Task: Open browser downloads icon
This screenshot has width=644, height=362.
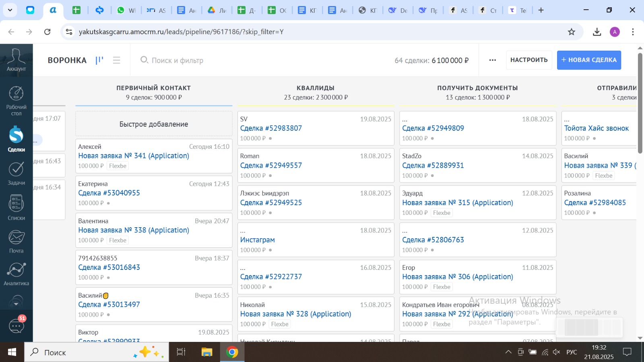Action: [597, 32]
